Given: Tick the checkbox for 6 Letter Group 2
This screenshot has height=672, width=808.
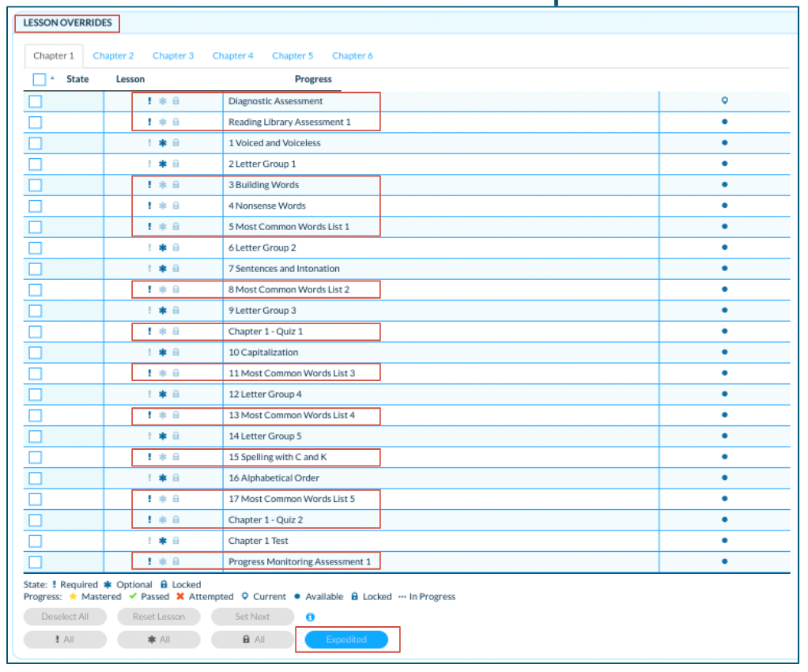Looking at the screenshot, I should pyautogui.click(x=35, y=248).
